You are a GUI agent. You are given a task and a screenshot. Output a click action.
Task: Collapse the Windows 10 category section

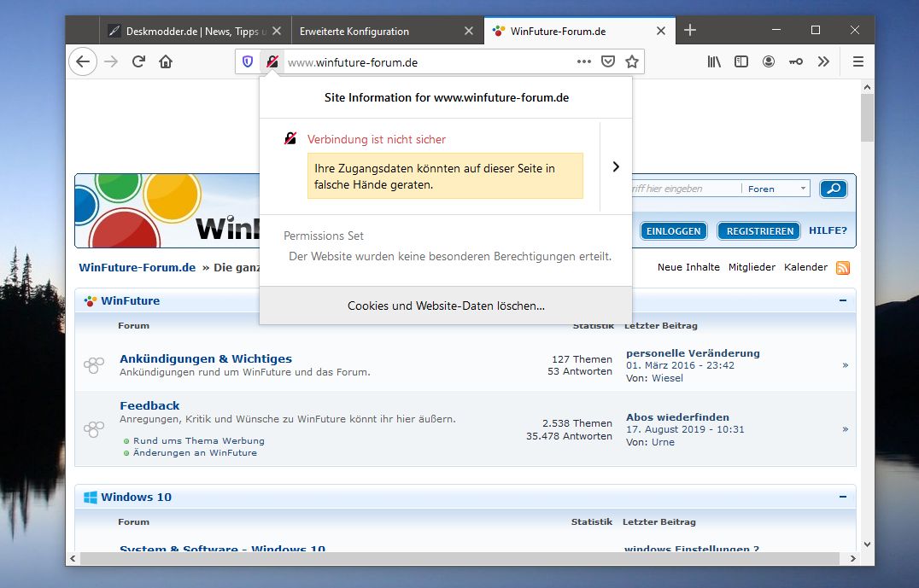[x=842, y=497]
